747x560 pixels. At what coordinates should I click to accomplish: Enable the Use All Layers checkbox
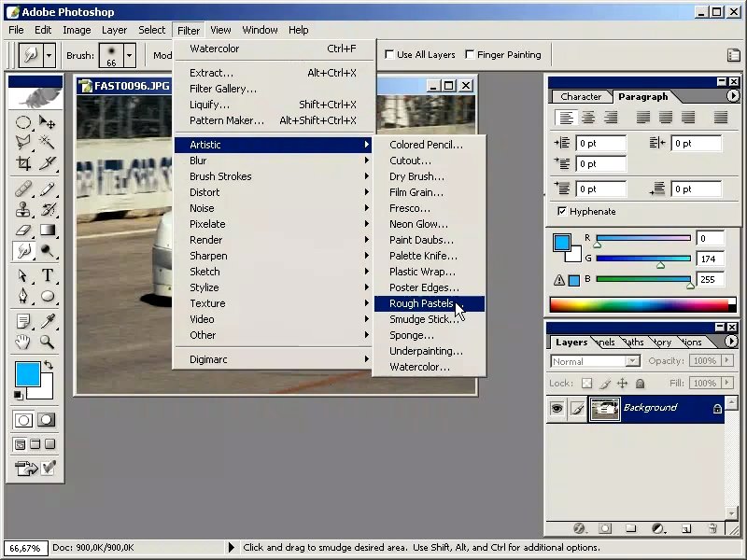[389, 54]
